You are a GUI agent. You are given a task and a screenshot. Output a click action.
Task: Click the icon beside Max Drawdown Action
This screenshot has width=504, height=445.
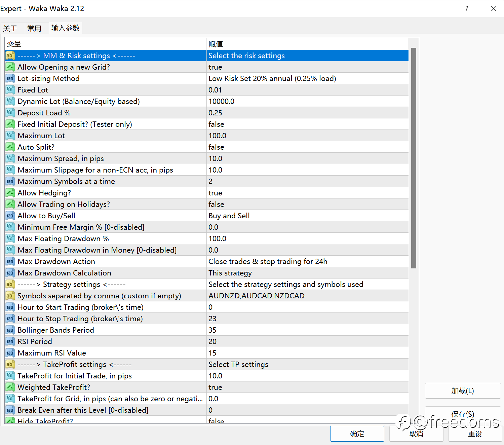pyautogui.click(x=10, y=261)
